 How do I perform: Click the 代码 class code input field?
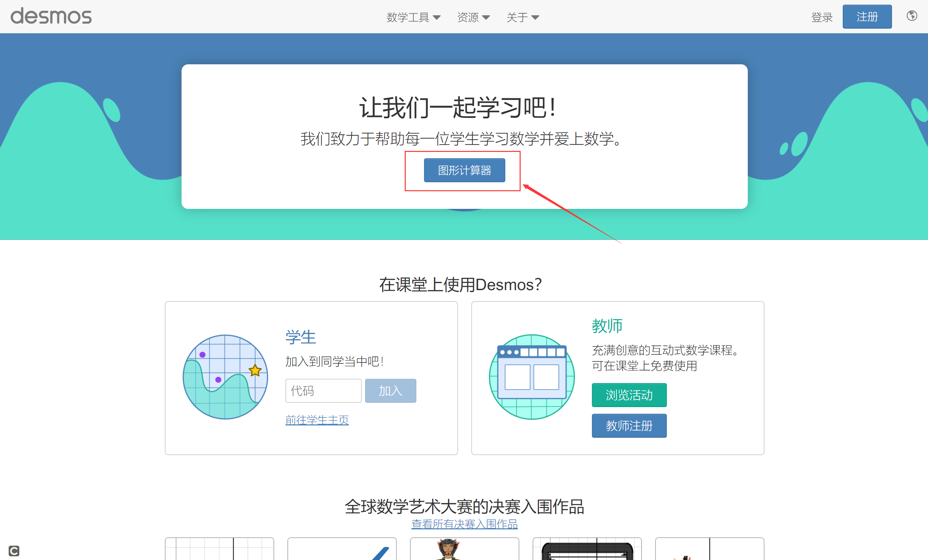pos(323,390)
